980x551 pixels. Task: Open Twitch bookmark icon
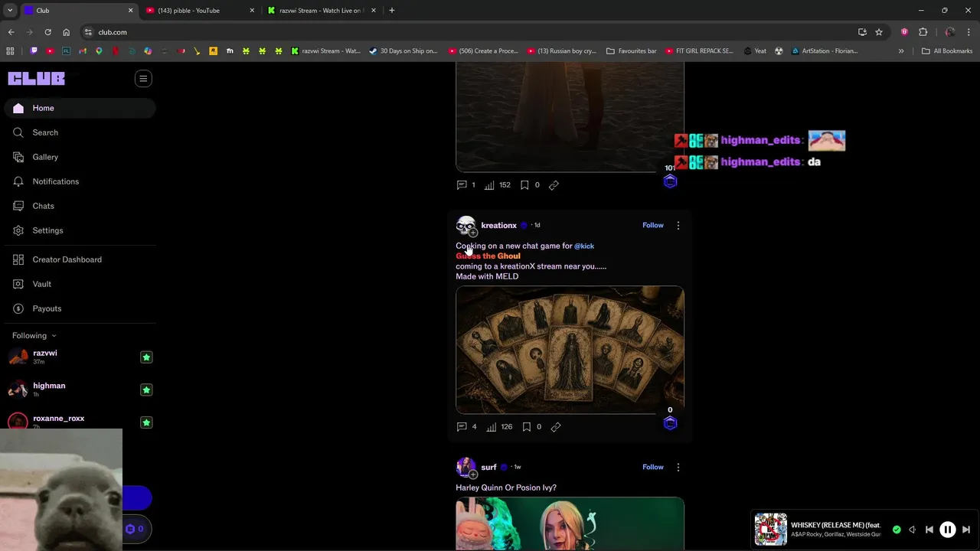pos(34,51)
